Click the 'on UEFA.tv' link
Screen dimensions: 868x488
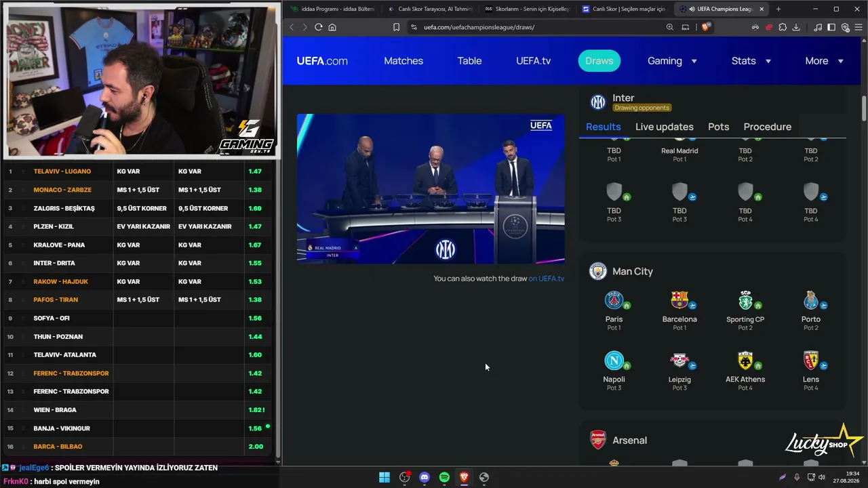pyautogui.click(x=547, y=279)
